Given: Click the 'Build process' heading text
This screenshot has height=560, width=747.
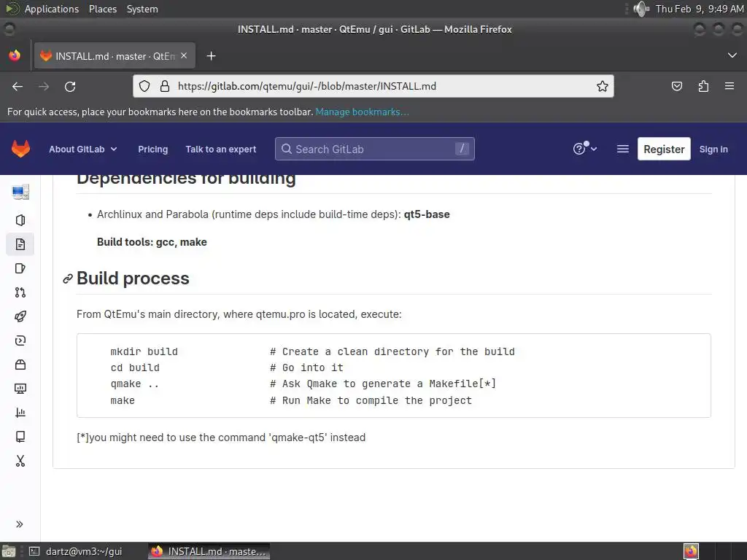Looking at the screenshot, I should coord(133,279).
